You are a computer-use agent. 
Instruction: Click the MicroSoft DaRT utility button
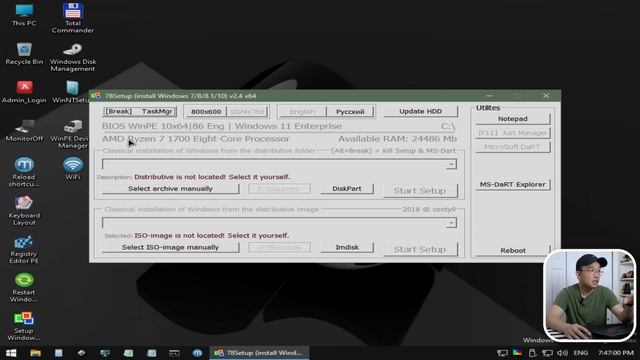tap(513, 147)
